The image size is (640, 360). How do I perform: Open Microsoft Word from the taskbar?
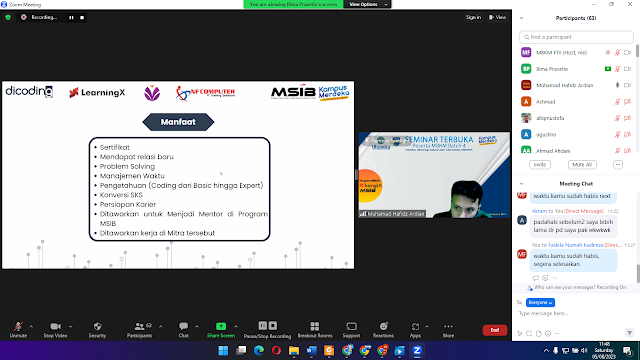(311, 351)
